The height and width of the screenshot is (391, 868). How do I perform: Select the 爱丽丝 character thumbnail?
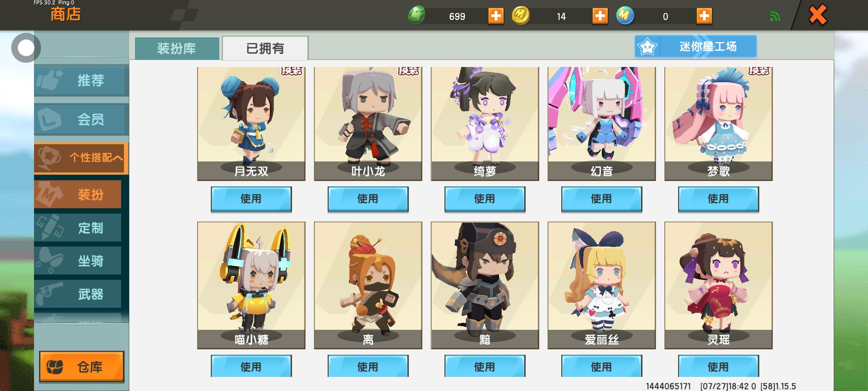[601, 285]
